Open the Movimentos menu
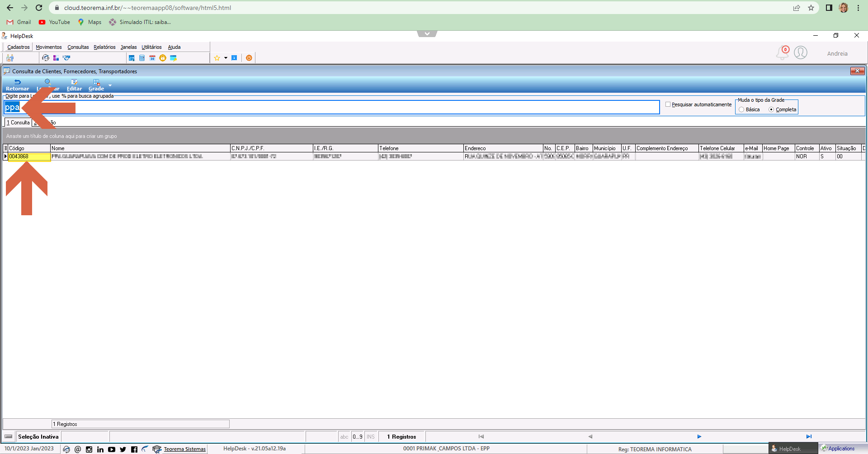 49,47
